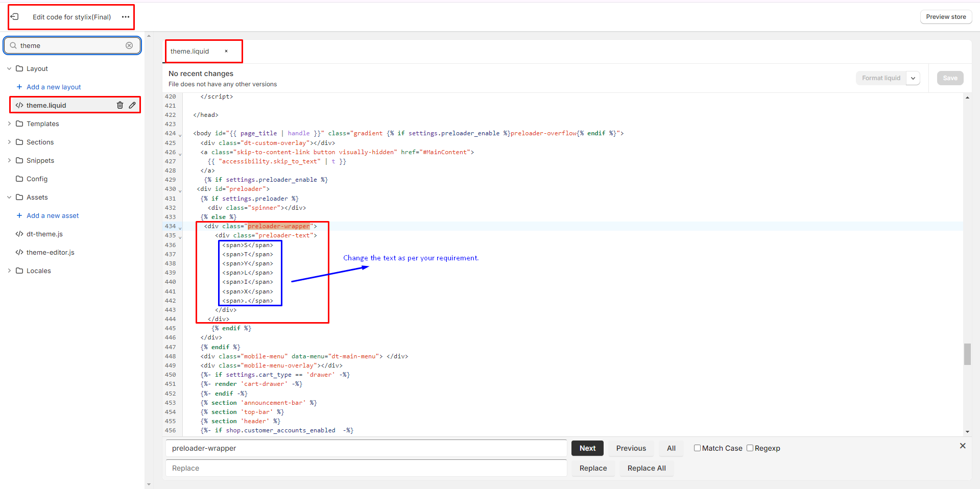Switch to the theme.liquid editor tab
Image resolution: width=980 pixels, height=489 pixels.
pos(190,51)
